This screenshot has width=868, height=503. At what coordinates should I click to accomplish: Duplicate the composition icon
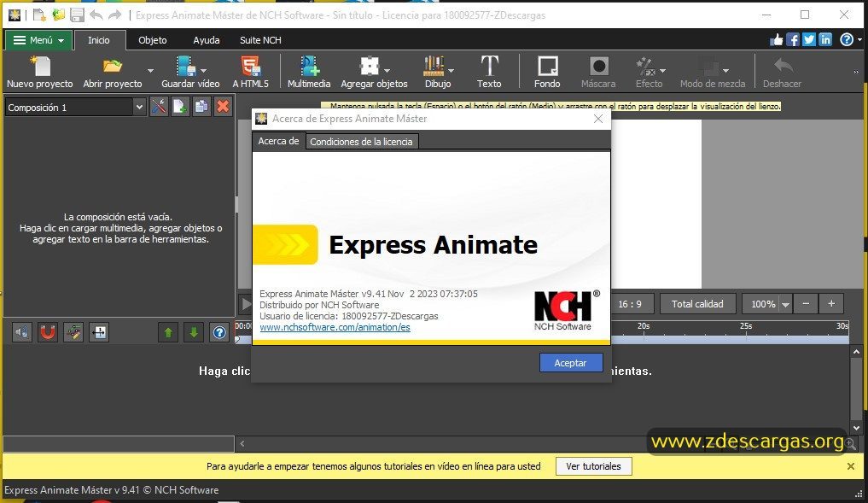201,106
